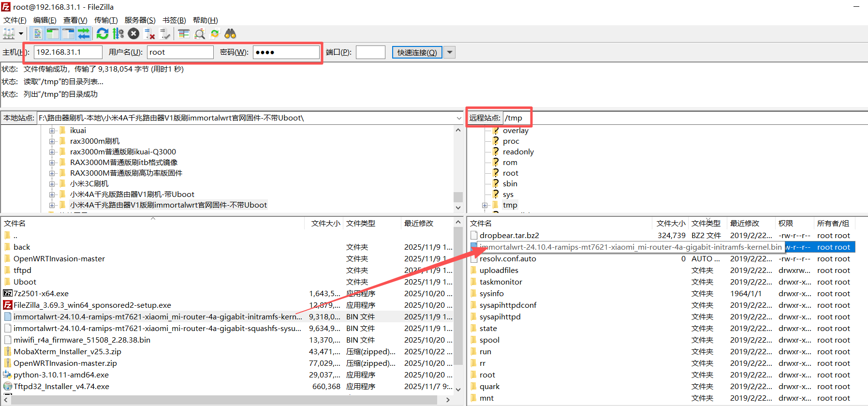Open file search with the binoculars icon
Image resolution: width=868 pixels, height=406 pixels.
(230, 33)
